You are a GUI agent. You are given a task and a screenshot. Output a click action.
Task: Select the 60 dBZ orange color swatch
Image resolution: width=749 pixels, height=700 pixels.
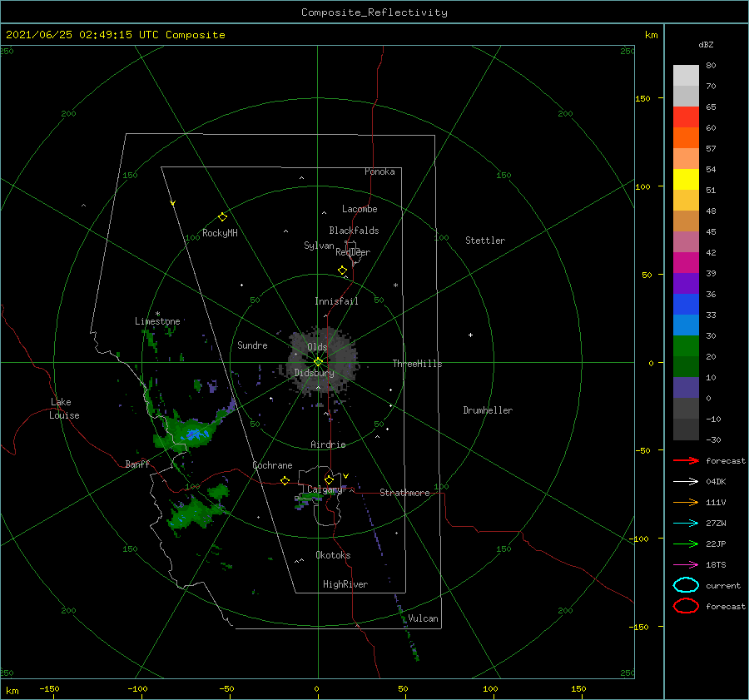point(686,137)
